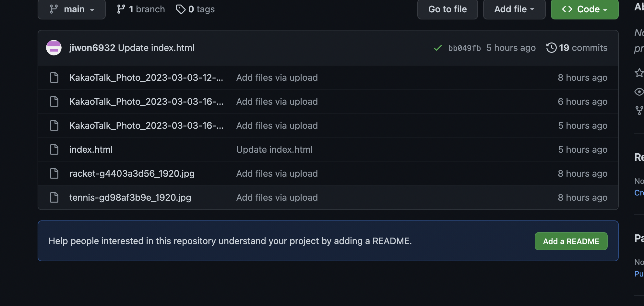Viewport: 644px width, 306px height.
Task: Click the Add a README button
Action: [x=571, y=241]
